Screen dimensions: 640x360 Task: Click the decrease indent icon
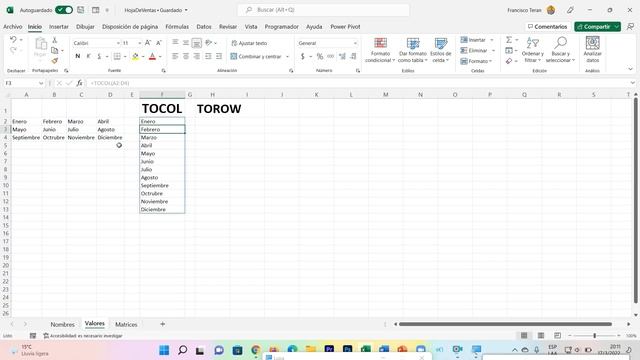208,56
